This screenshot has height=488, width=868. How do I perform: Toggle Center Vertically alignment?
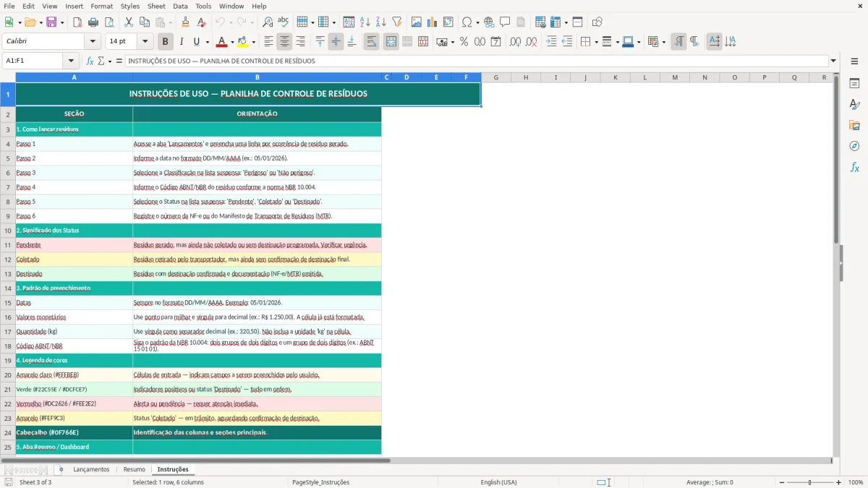tap(336, 42)
